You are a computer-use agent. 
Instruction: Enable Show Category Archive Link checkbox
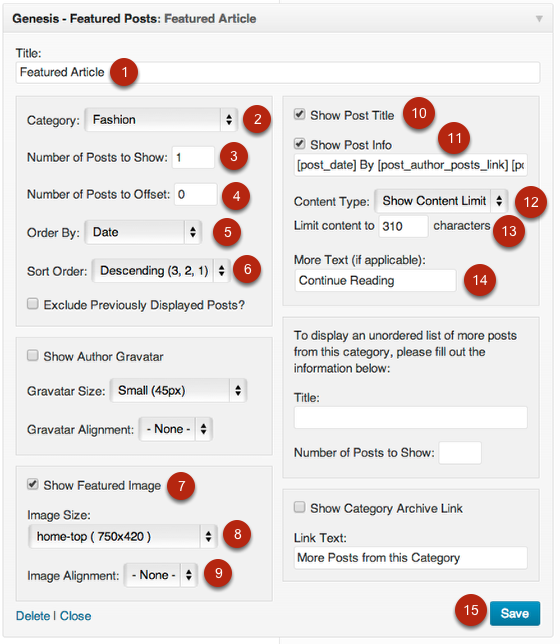point(300,507)
